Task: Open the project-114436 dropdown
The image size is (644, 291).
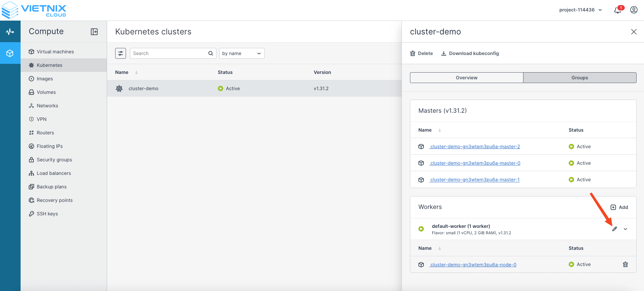Action: [580, 10]
